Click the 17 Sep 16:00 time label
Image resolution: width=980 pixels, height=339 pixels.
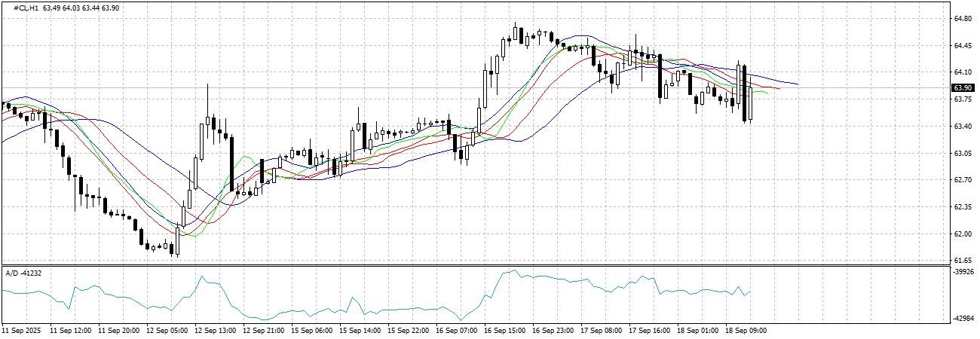649,331
